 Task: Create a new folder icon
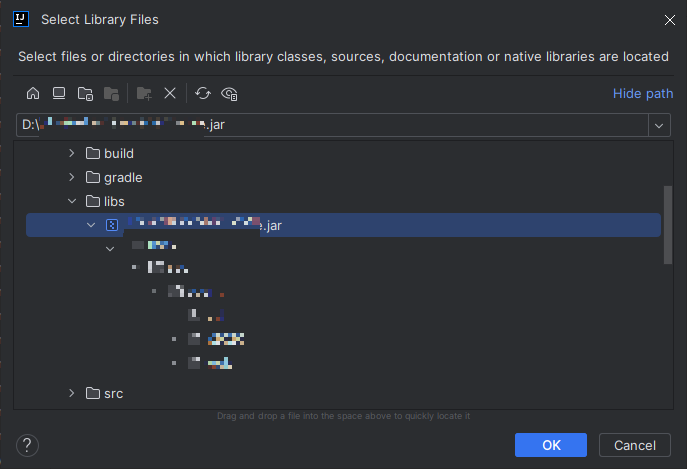(144, 93)
